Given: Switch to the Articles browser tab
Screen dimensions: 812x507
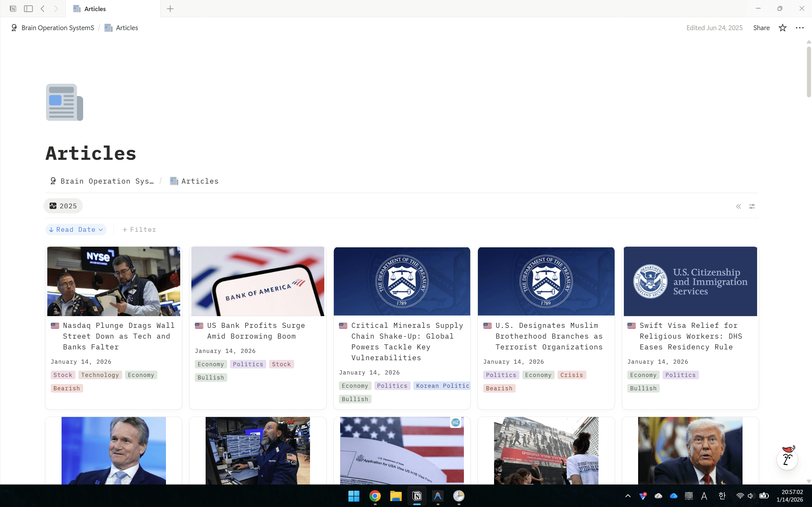Looking at the screenshot, I should pos(95,9).
